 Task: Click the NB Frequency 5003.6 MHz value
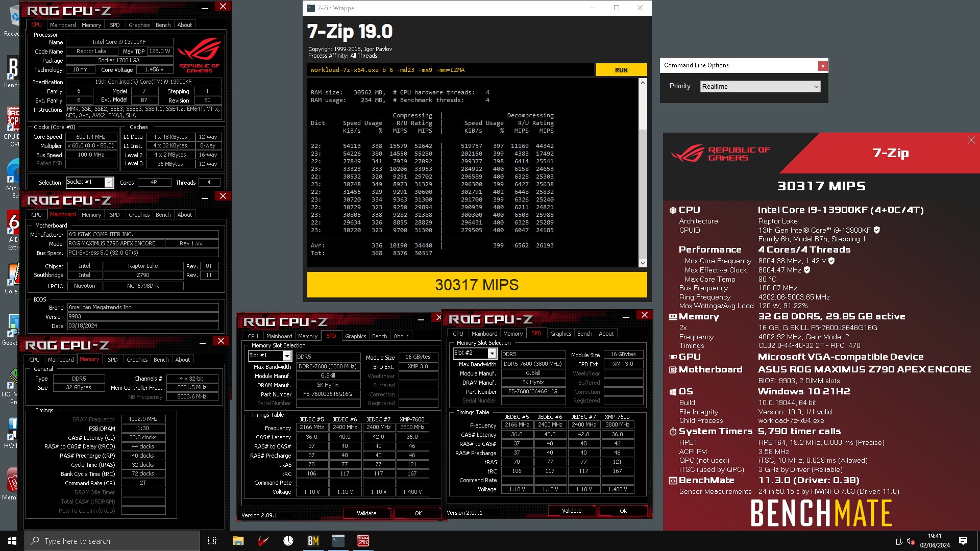click(192, 397)
